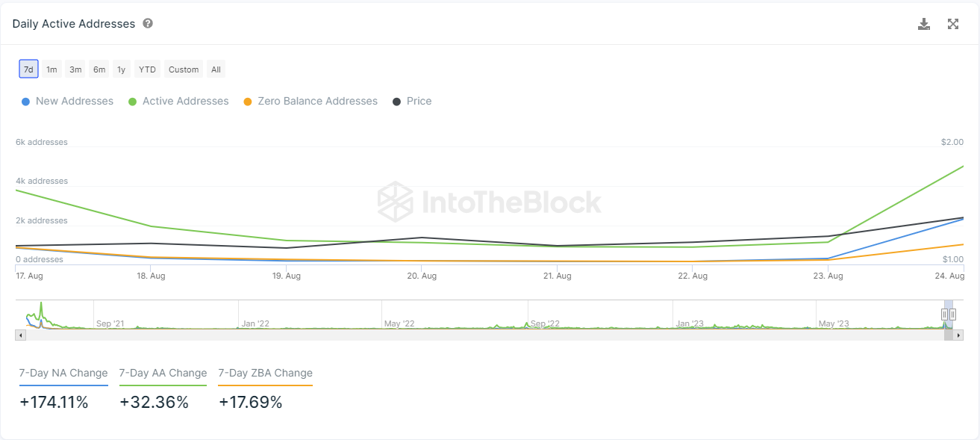Show All historical data range
Screen dimensions: 980x440
click(216, 69)
